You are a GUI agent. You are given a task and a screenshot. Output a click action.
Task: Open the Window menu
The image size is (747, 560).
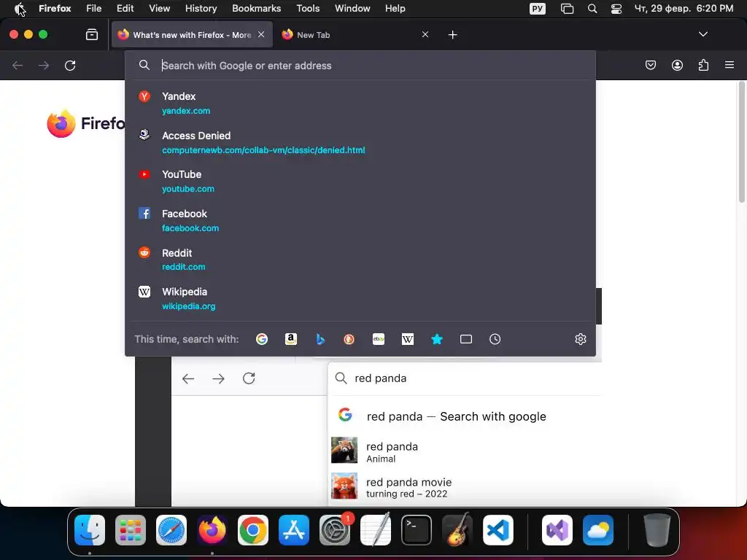click(352, 9)
